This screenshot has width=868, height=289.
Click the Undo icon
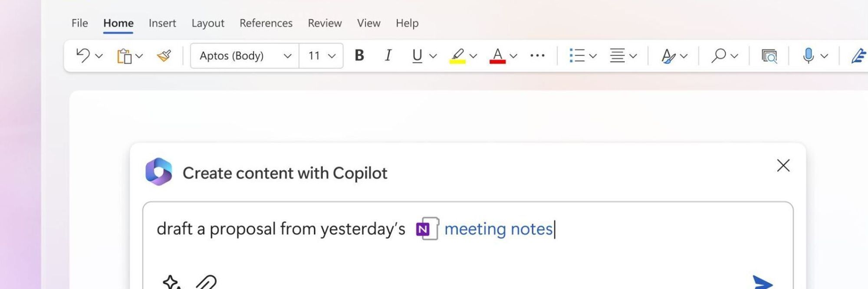[83, 56]
